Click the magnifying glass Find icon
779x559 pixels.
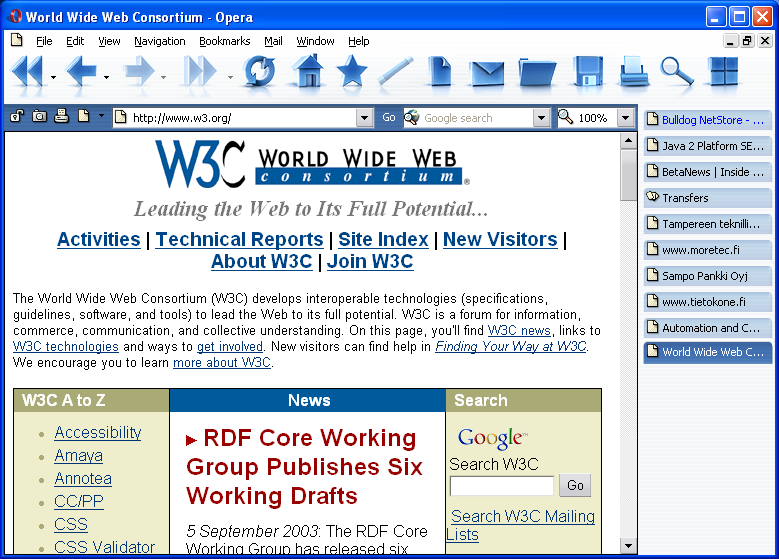click(677, 72)
